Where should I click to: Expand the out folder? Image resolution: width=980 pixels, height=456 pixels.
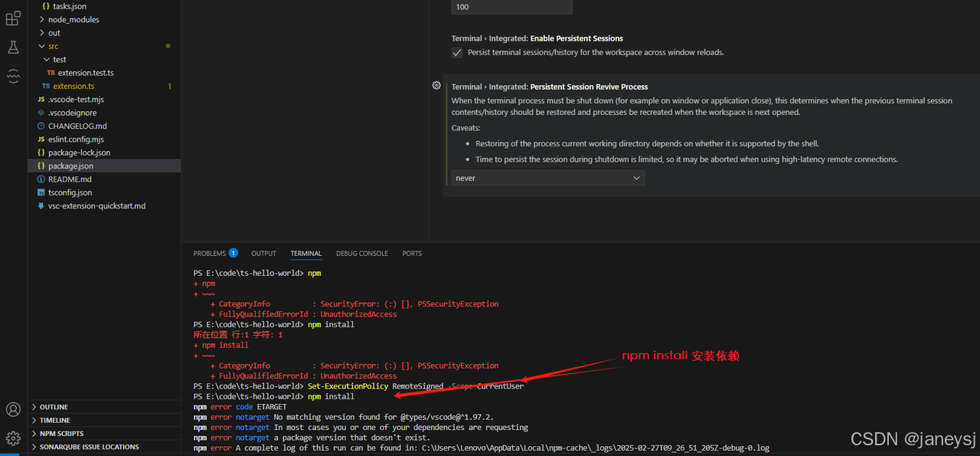pyautogui.click(x=41, y=33)
